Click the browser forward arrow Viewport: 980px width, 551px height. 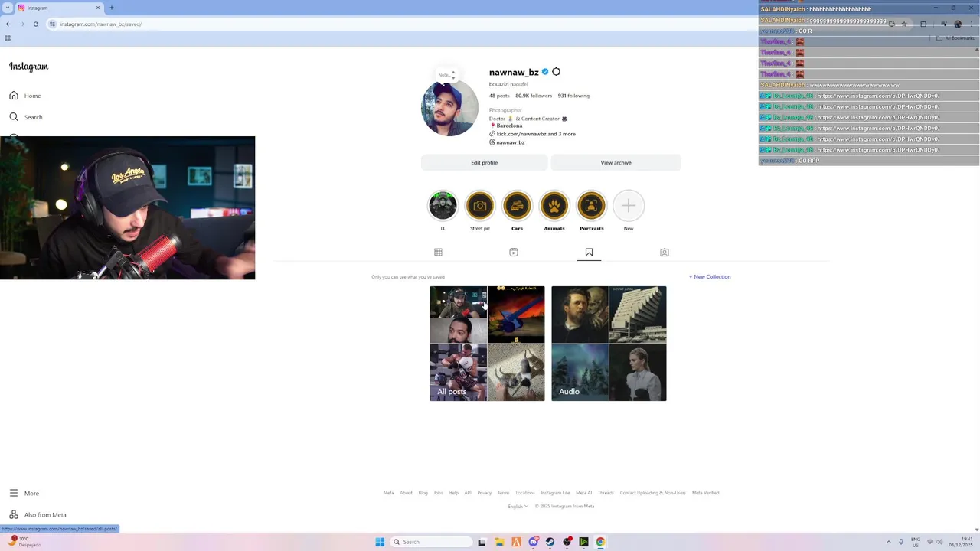pyautogui.click(x=22, y=24)
